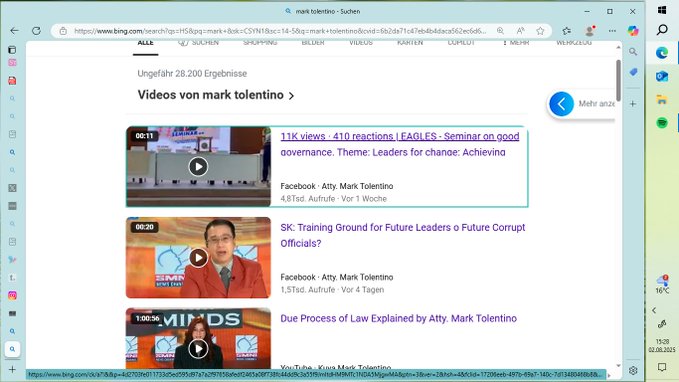
Task: Open the Favorites list icon in toolbar
Action: click(566, 31)
